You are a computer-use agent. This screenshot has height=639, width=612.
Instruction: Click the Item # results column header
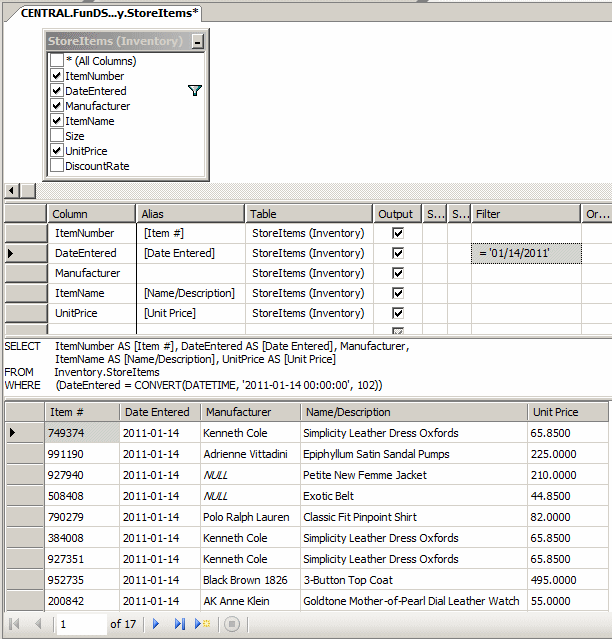82,412
